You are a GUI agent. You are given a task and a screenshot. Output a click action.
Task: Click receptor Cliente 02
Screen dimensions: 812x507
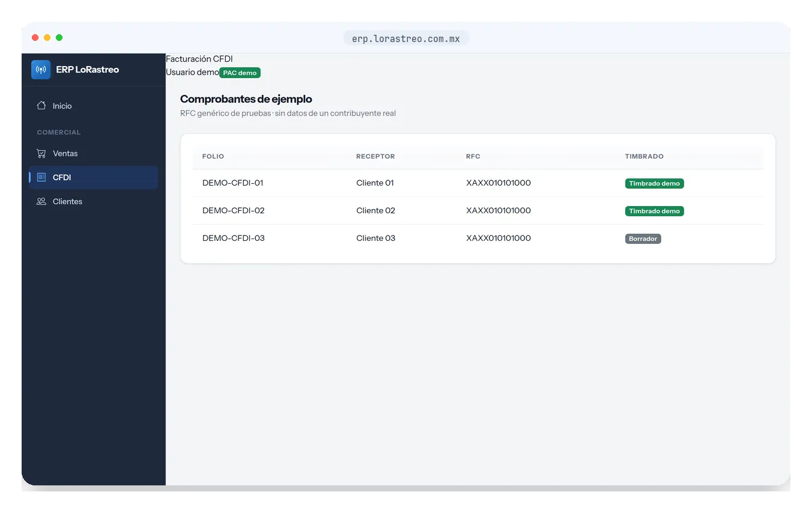(x=375, y=211)
